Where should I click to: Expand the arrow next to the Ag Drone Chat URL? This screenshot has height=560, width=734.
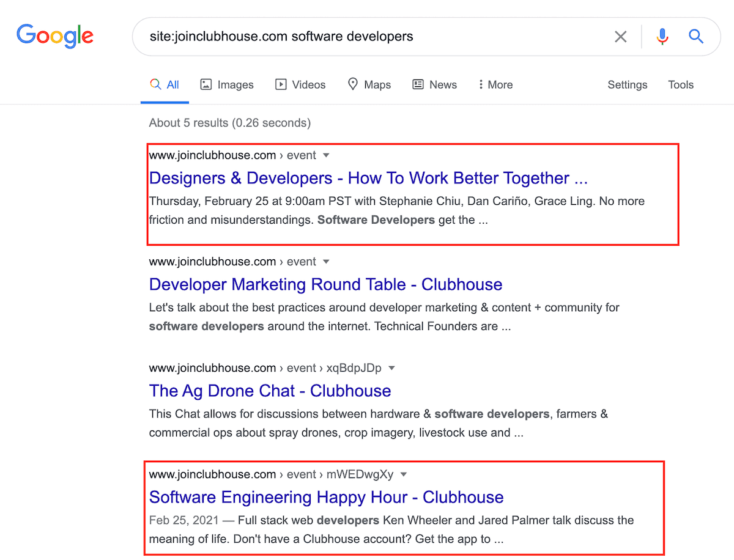[391, 368]
